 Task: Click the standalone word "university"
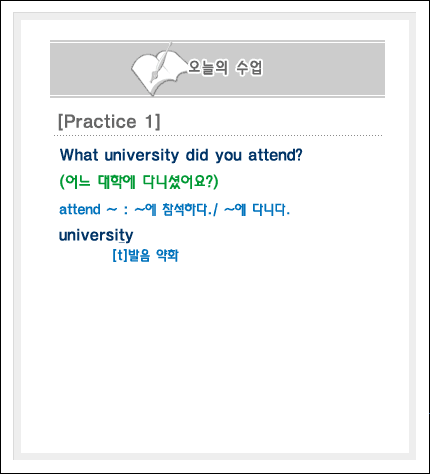click(x=96, y=235)
